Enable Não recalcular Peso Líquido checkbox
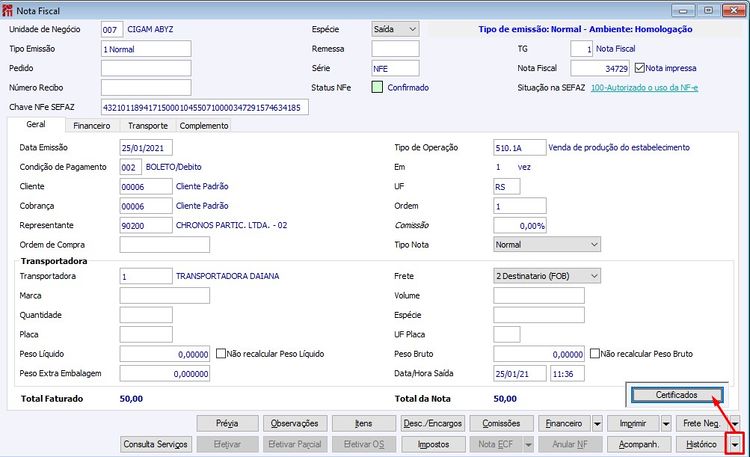This screenshot has width=750, height=457. pyautogui.click(x=221, y=354)
